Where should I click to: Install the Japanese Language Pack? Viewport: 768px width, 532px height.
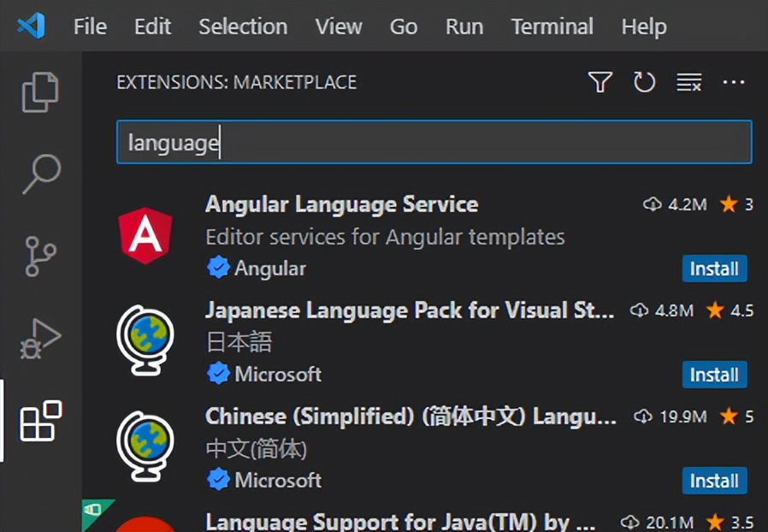click(714, 375)
